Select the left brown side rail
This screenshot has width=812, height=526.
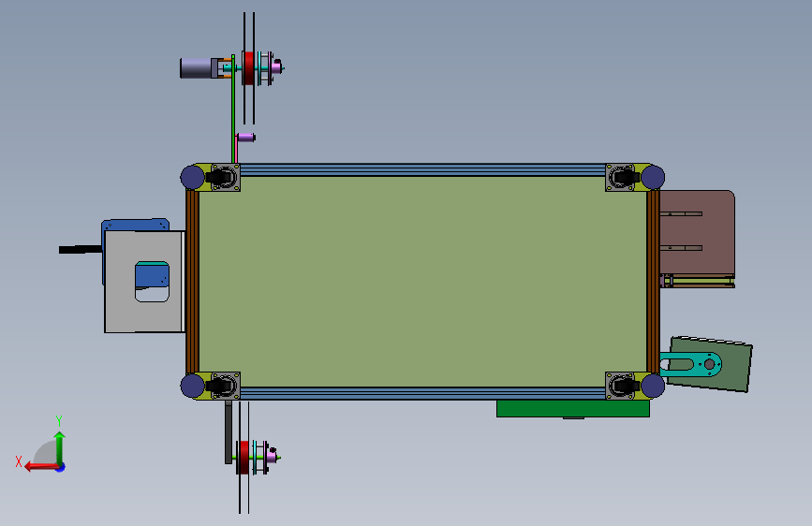pos(192,281)
